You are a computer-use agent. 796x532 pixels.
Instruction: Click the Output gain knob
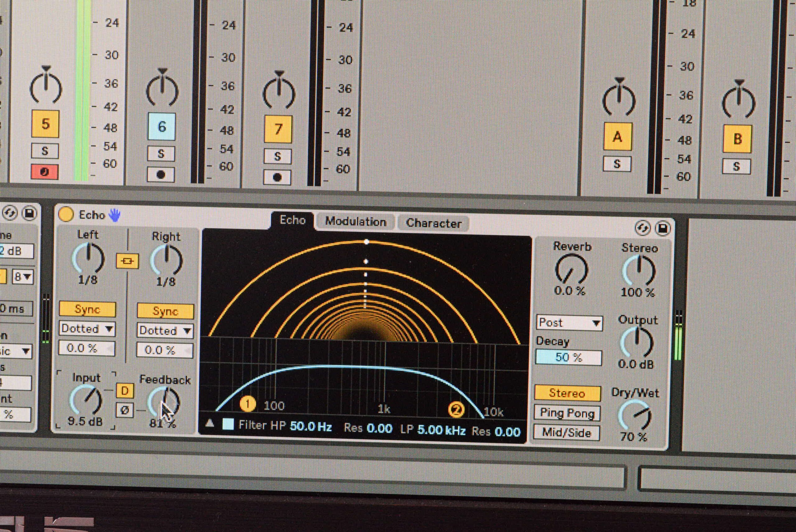coord(637,342)
